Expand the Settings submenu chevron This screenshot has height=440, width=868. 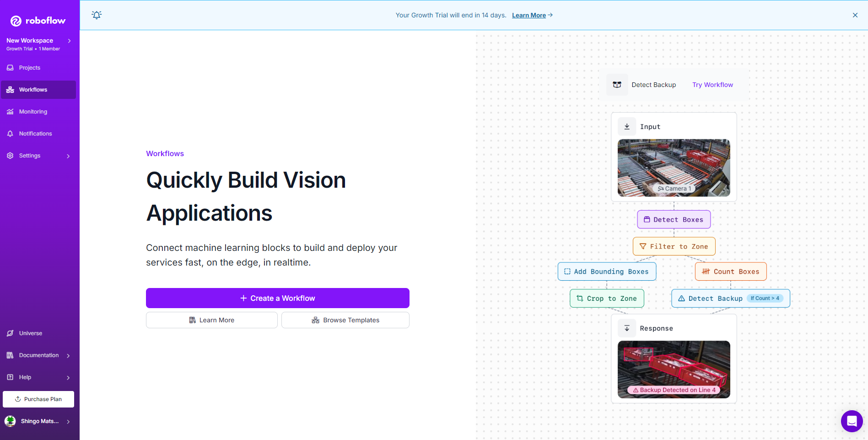(68, 156)
